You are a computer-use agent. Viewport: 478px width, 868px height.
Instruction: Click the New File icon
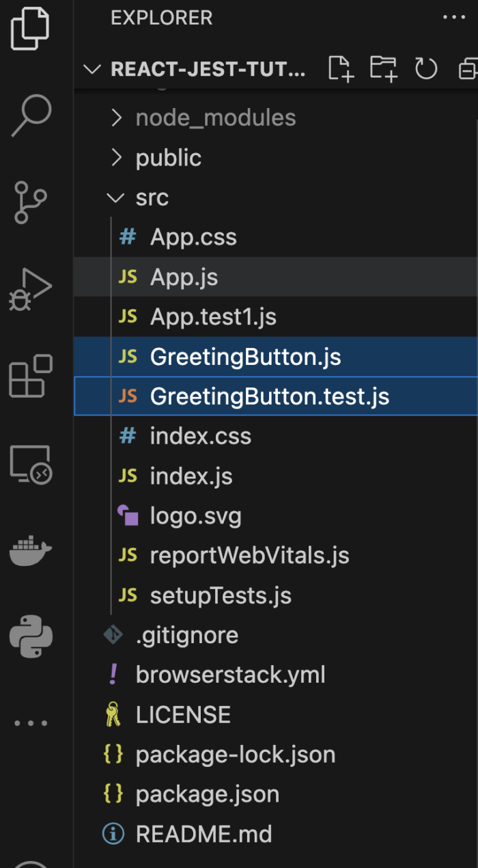tap(341, 68)
